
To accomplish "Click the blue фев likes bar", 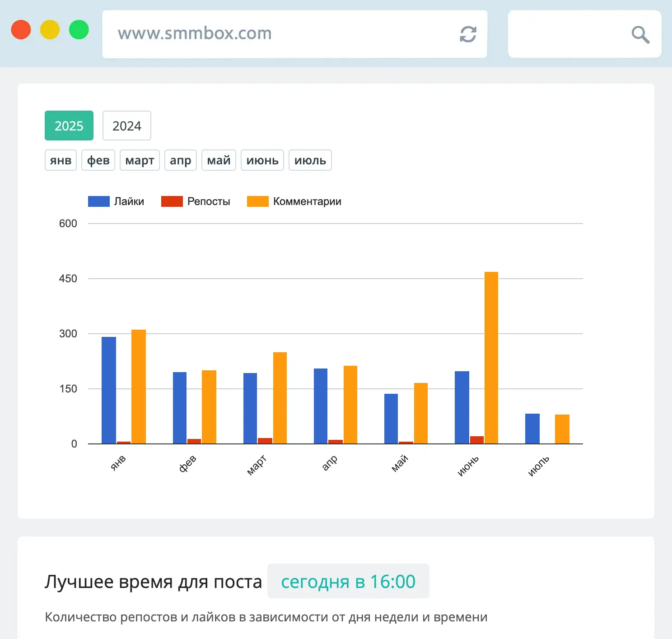I will pyautogui.click(x=180, y=408).
